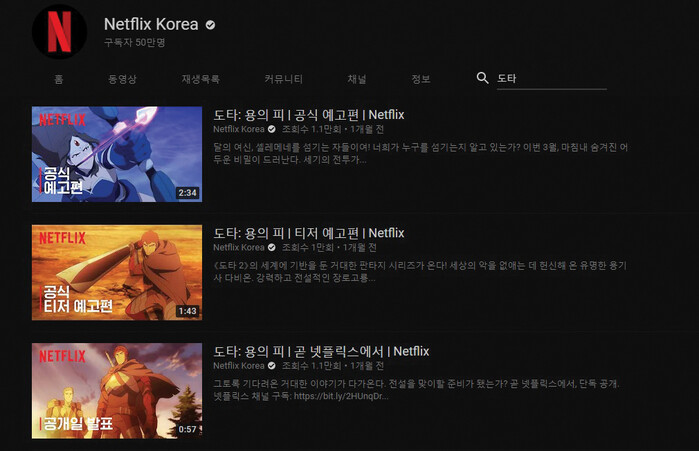
Task: Click the title 도타: 용의 피 | 공식 예고편 | Netflix
Action: (308, 115)
